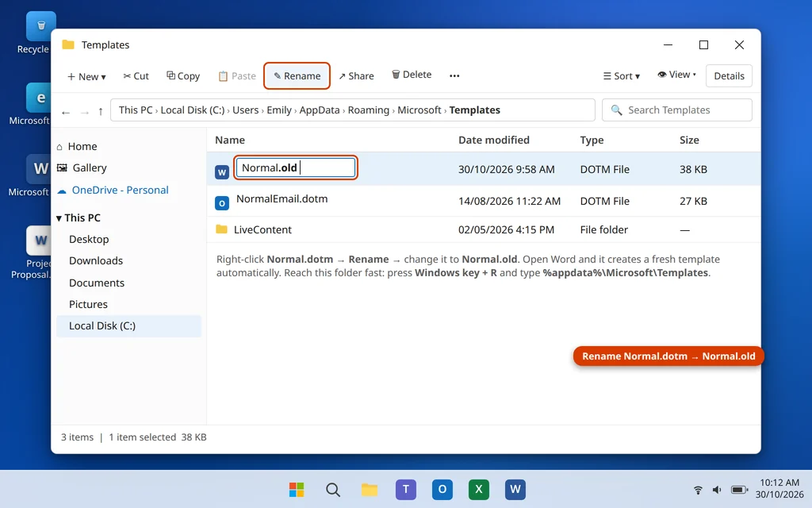The height and width of the screenshot is (508, 812).
Task: Click Roaming in the address path
Action: pyautogui.click(x=369, y=110)
